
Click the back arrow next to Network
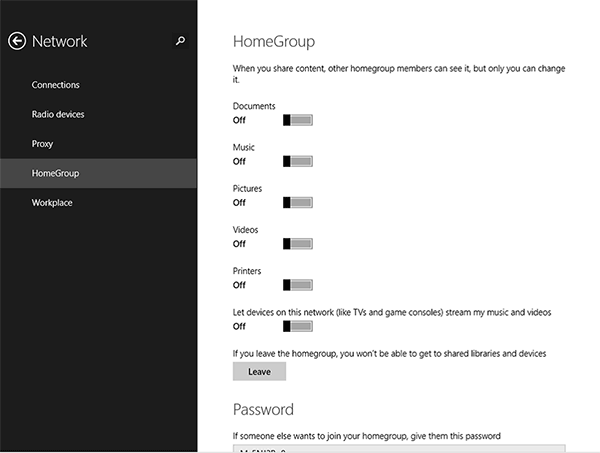coord(16,41)
